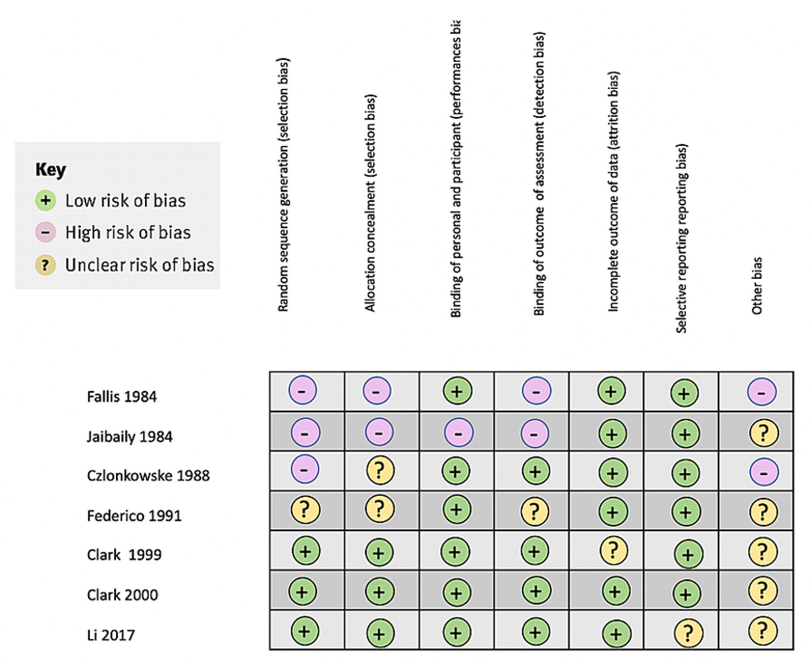Screen dimensions: 812x667
Task: Select the Clark 2000 study label
Action: pyautogui.click(x=122, y=595)
